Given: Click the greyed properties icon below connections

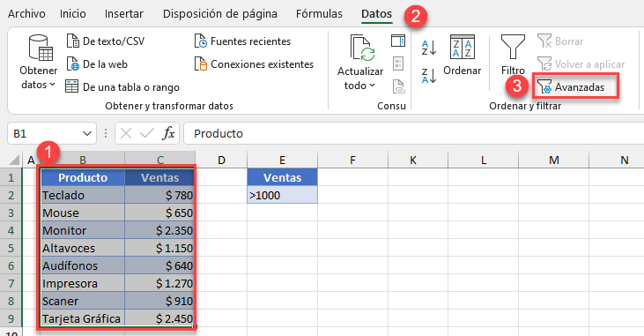Looking at the screenshot, I should click(398, 63).
